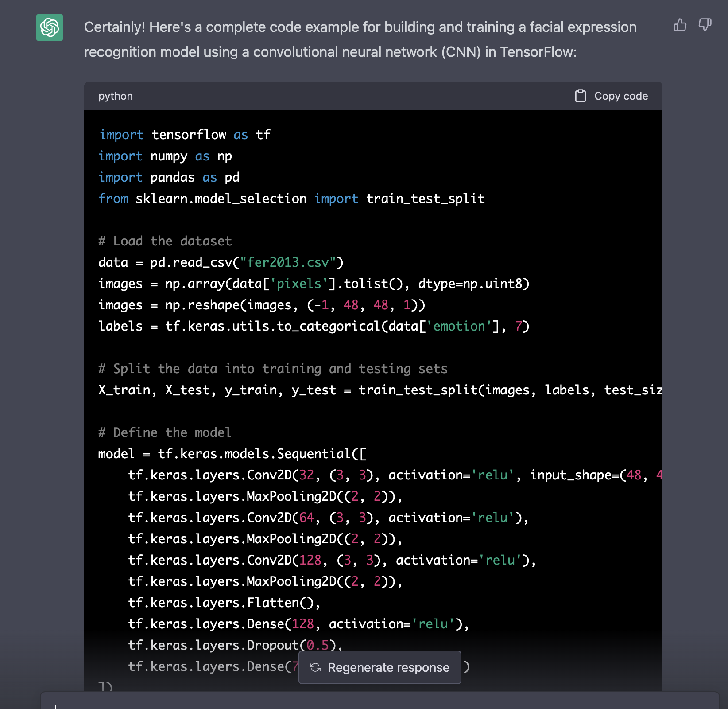Screen dimensions: 728x709
Task: Click the python language label on the code block
Action: 116,96
